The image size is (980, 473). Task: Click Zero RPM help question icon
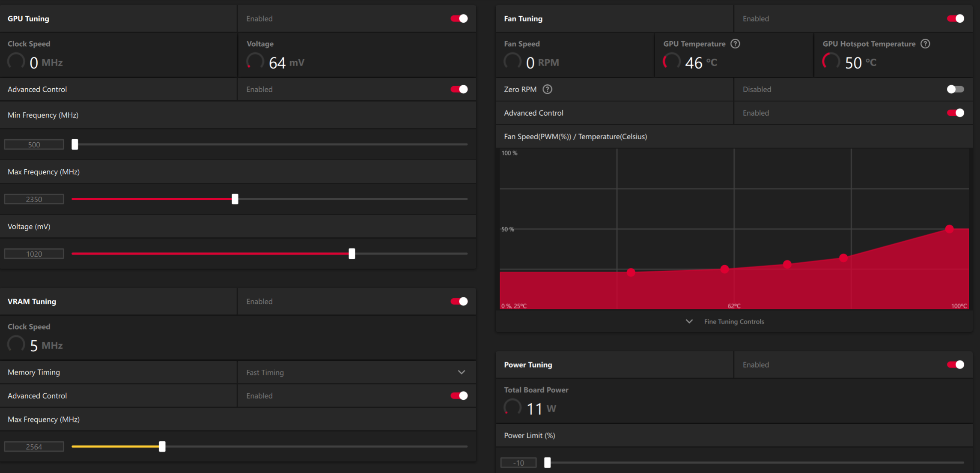[x=547, y=89]
